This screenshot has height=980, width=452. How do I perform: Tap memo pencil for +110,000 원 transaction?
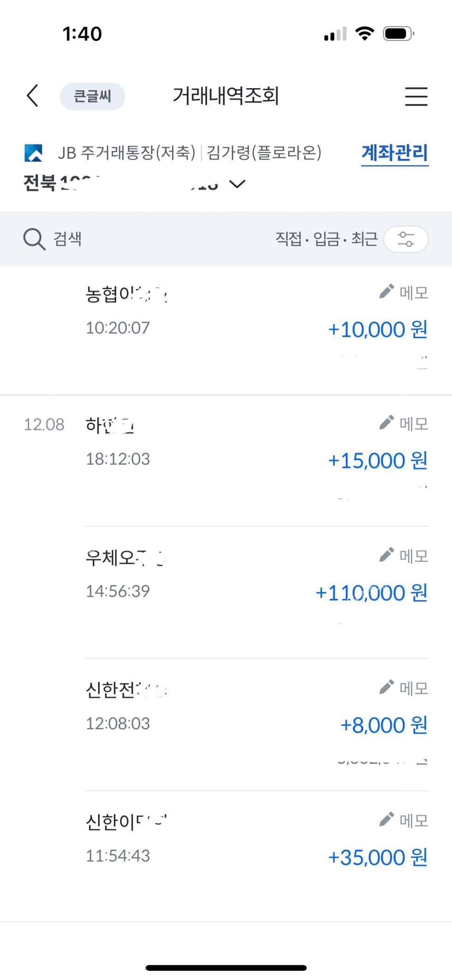click(387, 555)
